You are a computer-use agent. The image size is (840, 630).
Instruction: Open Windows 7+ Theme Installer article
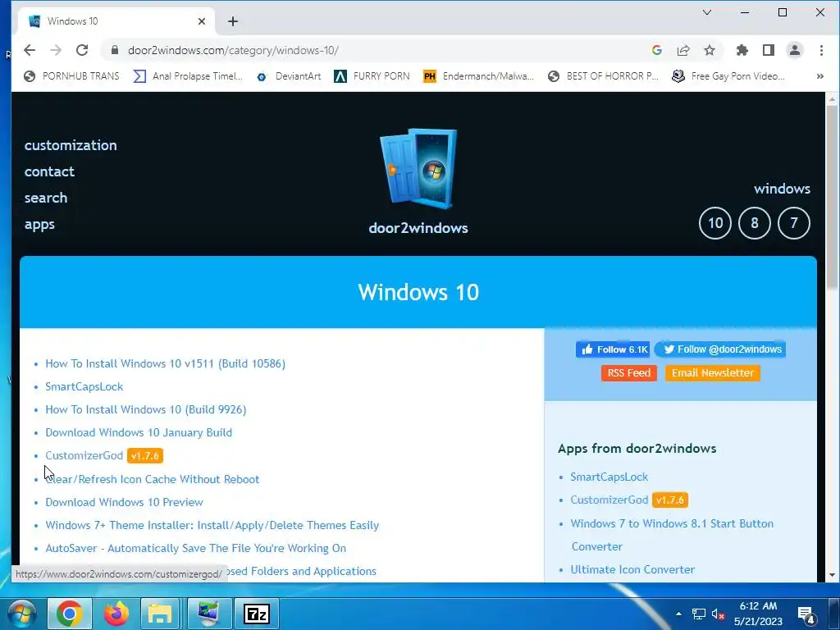[212, 526]
